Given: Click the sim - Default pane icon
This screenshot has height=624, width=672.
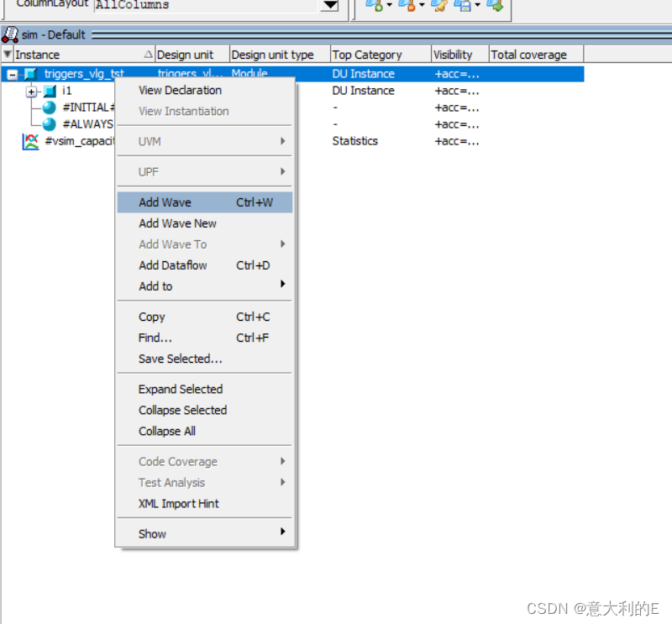Looking at the screenshot, I should tap(10, 34).
